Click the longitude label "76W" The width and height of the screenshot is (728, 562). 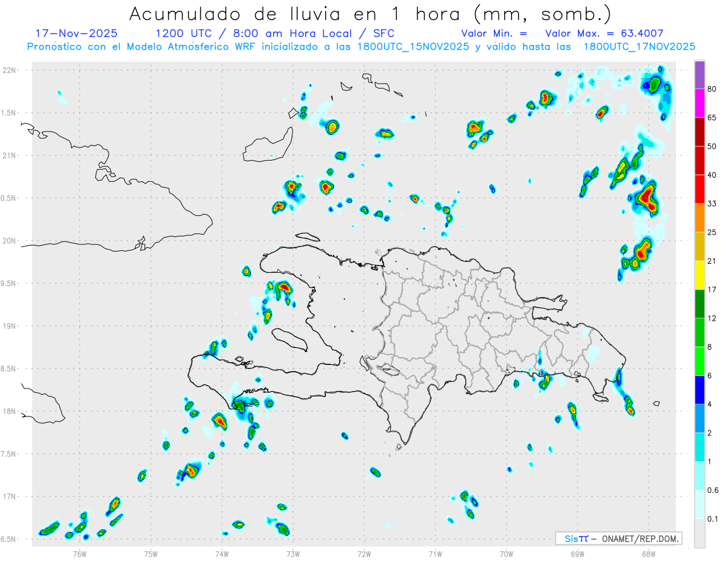pyautogui.click(x=79, y=554)
